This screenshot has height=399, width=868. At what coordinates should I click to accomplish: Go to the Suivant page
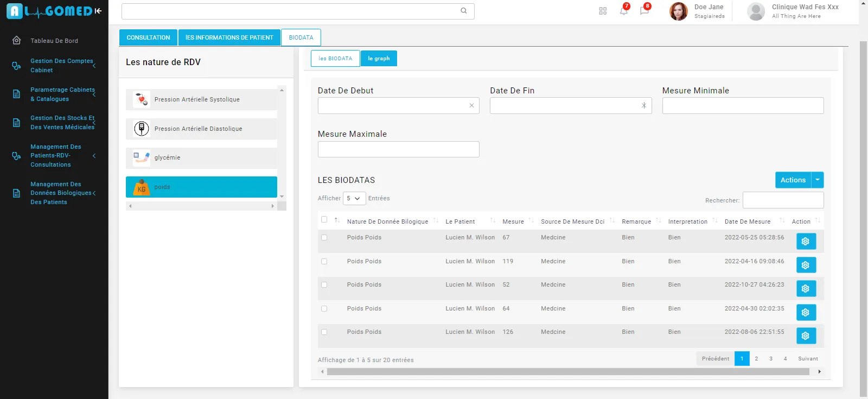coord(808,358)
